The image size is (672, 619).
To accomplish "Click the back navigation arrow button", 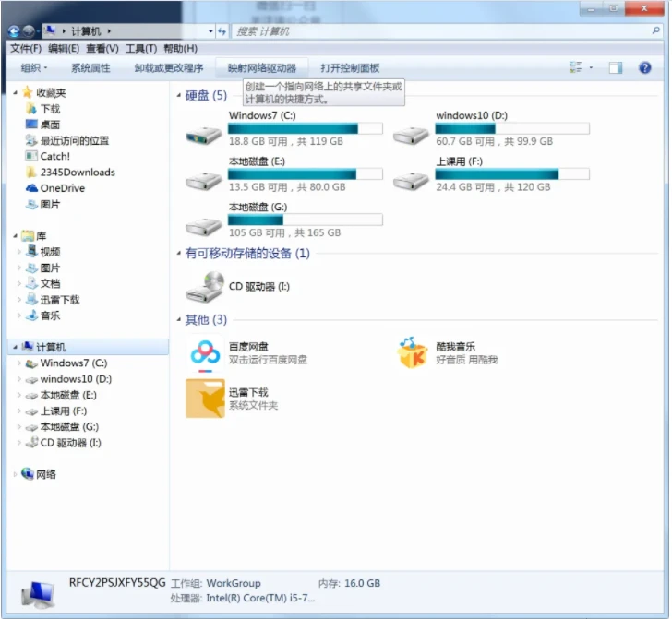I will (x=15, y=31).
